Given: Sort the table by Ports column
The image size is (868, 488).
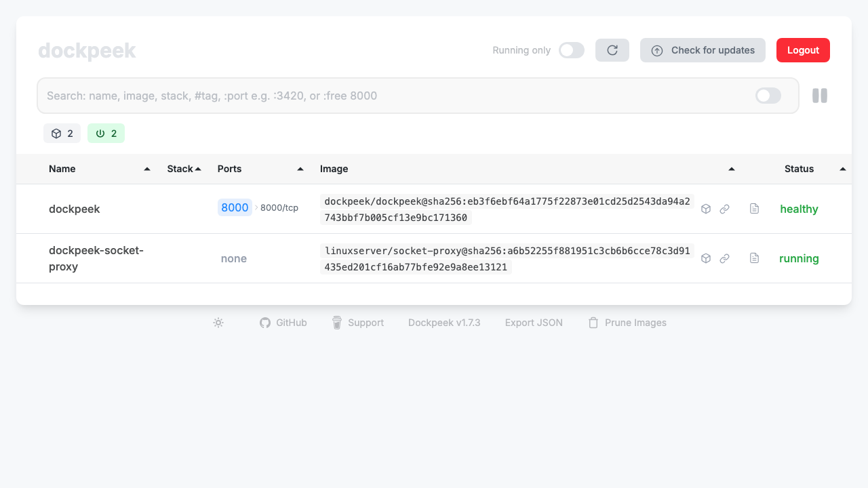Looking at the screenshot, I should [260, 169].
